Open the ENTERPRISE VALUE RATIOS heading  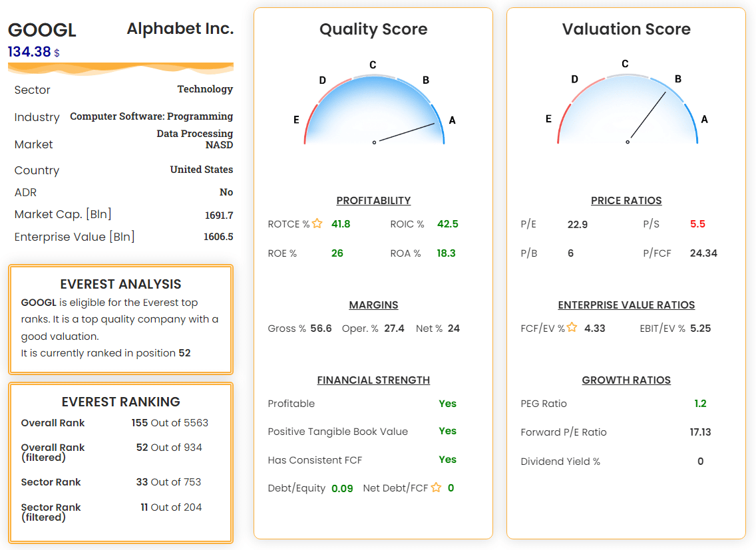[x=626, y=305]
